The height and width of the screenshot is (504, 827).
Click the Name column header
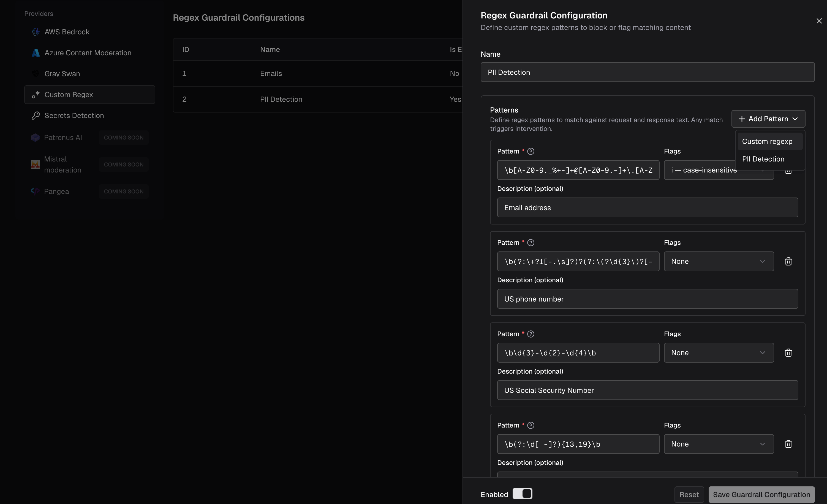[x=270, y=49]
